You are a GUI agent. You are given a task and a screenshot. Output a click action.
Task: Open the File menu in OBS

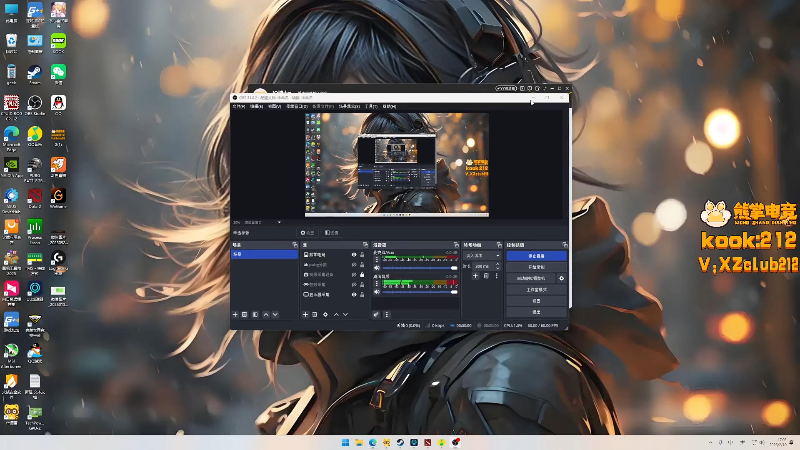[239, 106]
